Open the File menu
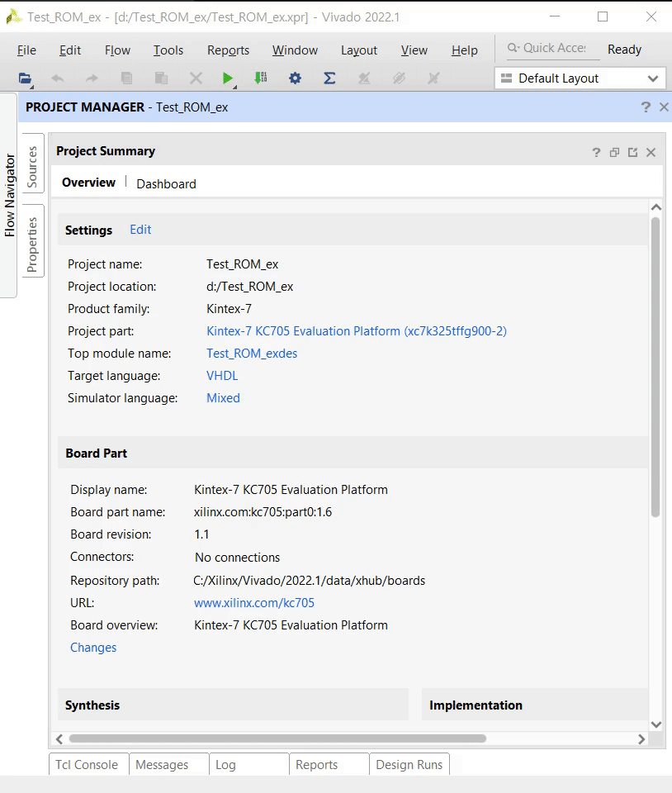 click(26, 50)
